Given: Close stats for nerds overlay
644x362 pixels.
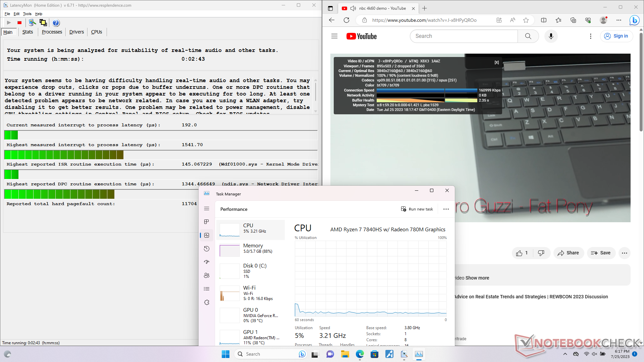Looking at the screenshot, I should click(x=497, y=63).
